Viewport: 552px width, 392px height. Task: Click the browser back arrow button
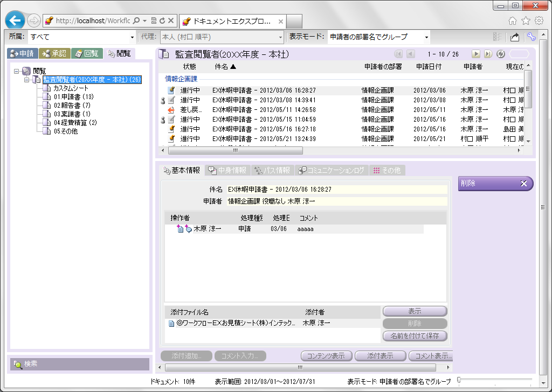16,20
